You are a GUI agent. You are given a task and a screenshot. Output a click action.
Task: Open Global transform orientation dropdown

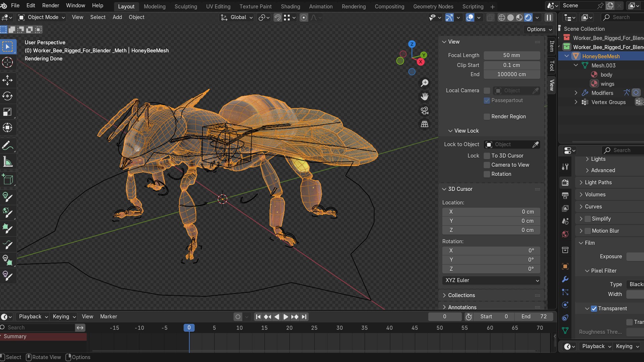point(236,17)
